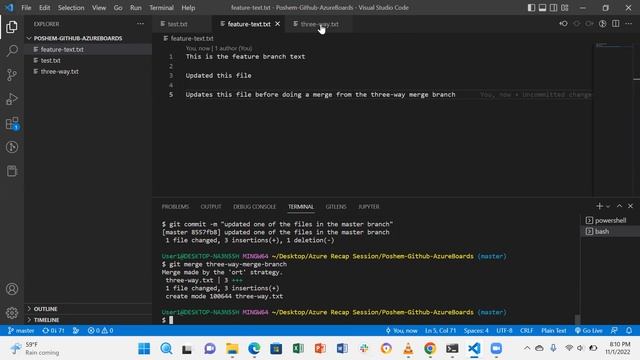Open the Go menu
Image resolution: width=640 pixels, height=360 pixels.
118,7
